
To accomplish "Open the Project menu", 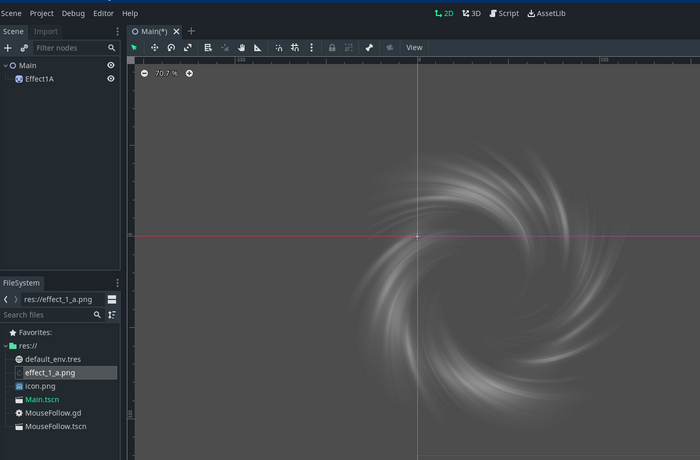I will pos(42,13).
